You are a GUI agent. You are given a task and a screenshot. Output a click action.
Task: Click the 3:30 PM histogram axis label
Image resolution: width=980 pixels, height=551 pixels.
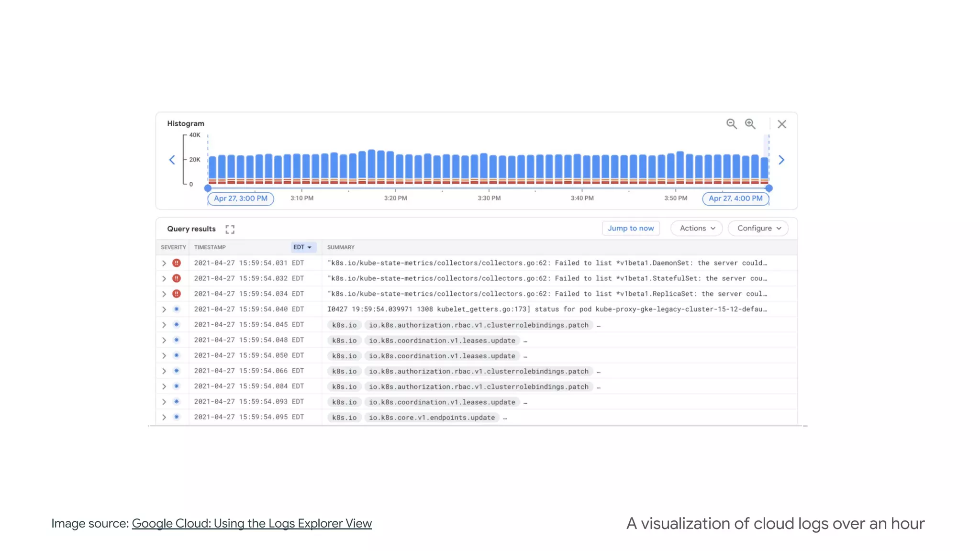coord(489,198)
